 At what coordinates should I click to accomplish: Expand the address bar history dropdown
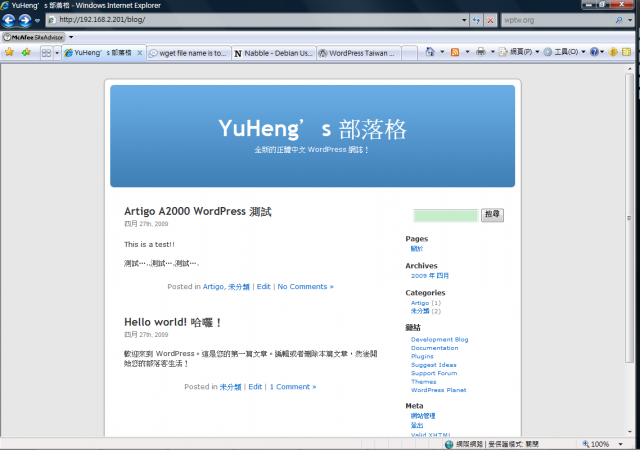click(464, 20)
